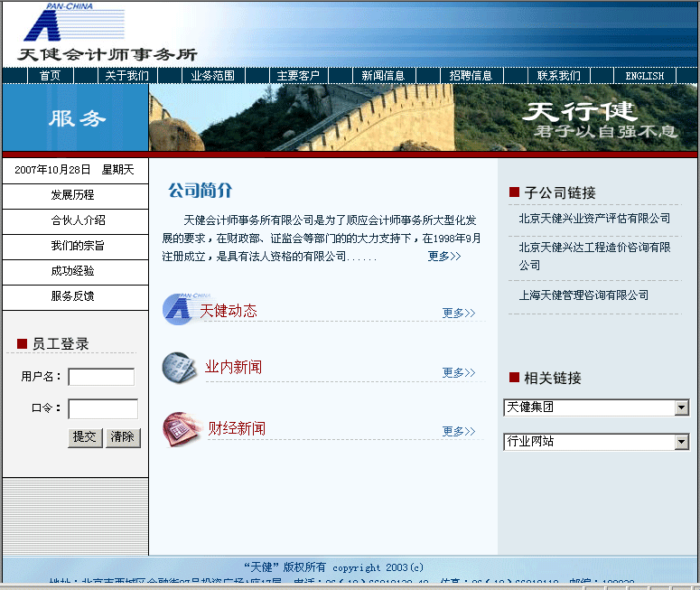Click the calculator icon beside 财经新闻
Screen dimensions: 700x590
181,428
